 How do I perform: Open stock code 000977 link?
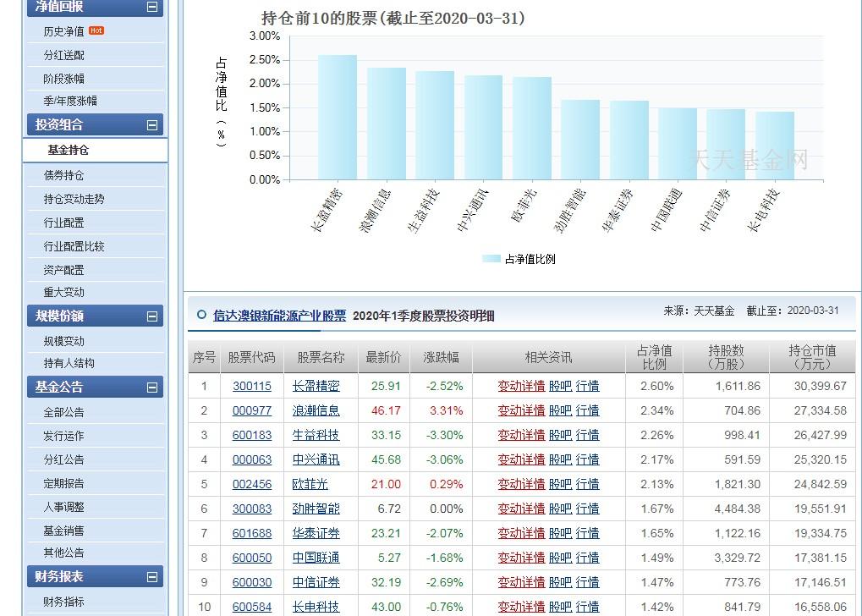(252, 411)
